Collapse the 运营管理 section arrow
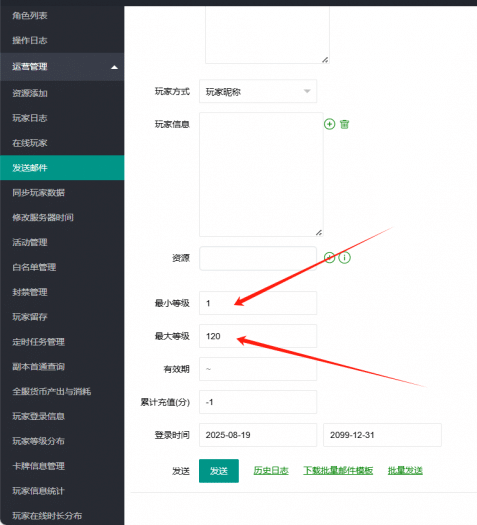Image resolution: width=477 pixels, height=525 pixels. click(114, 67)
